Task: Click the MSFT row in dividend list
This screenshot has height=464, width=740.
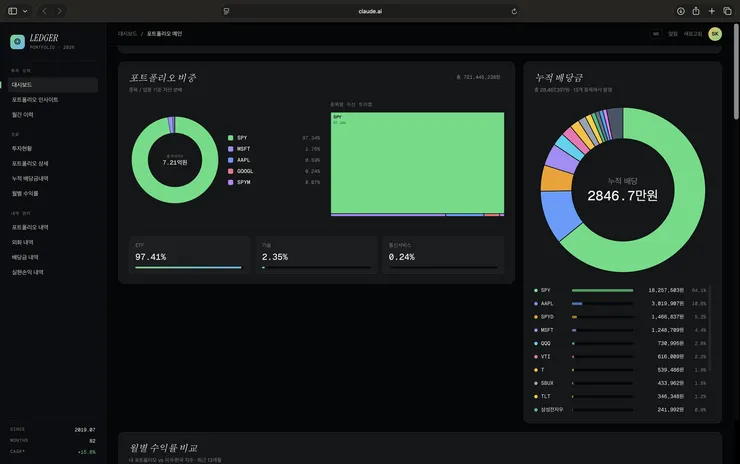Action: click(620, 330)
